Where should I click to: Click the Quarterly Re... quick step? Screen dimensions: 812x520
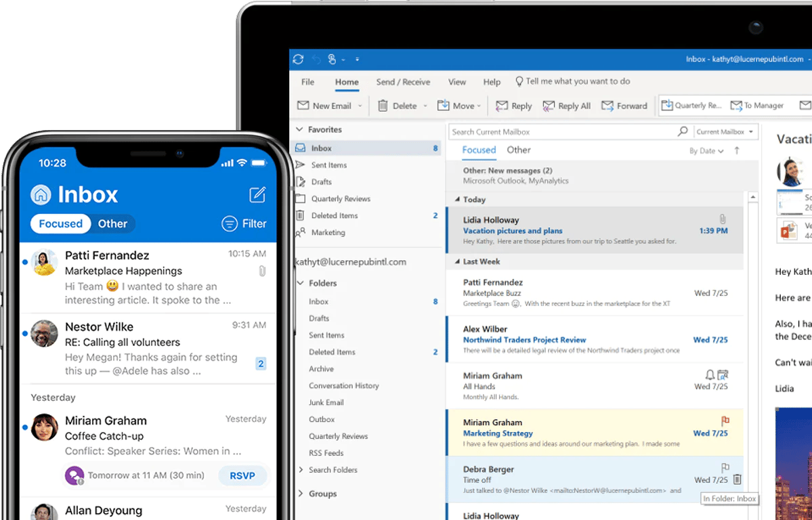[691, 105]
